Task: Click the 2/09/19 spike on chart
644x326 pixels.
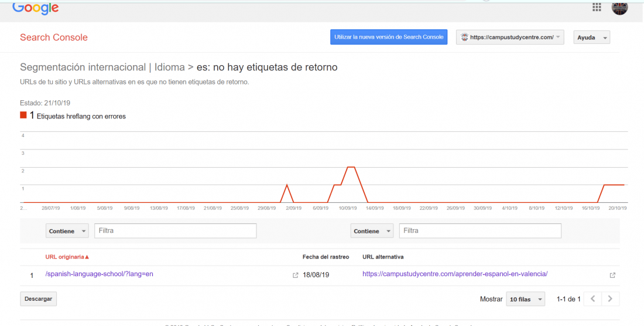Action: (x=287, y=185)
